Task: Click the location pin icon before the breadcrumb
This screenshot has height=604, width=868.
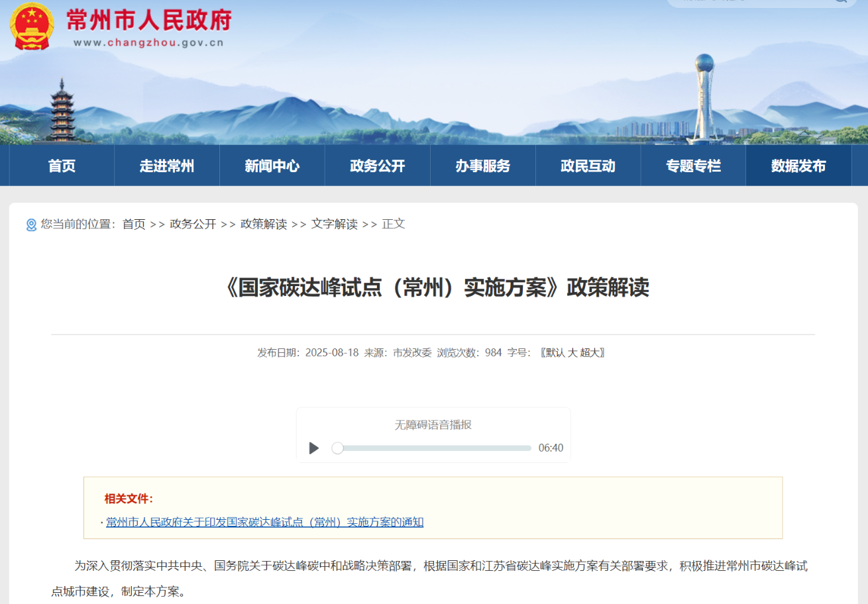Action: coord(30,225)
